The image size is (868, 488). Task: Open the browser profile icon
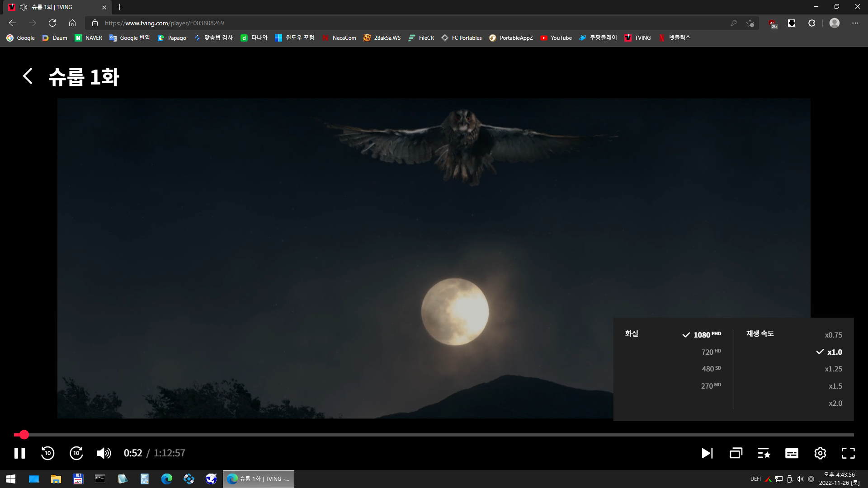point(835,23)
